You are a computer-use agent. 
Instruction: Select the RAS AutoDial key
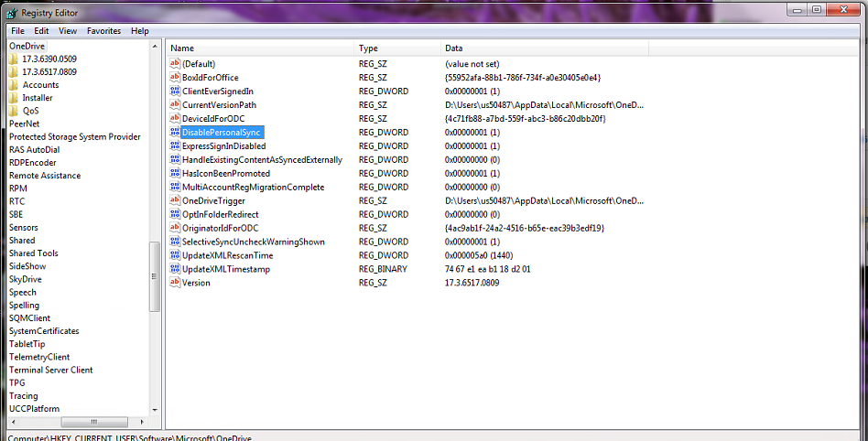(34, 149)
